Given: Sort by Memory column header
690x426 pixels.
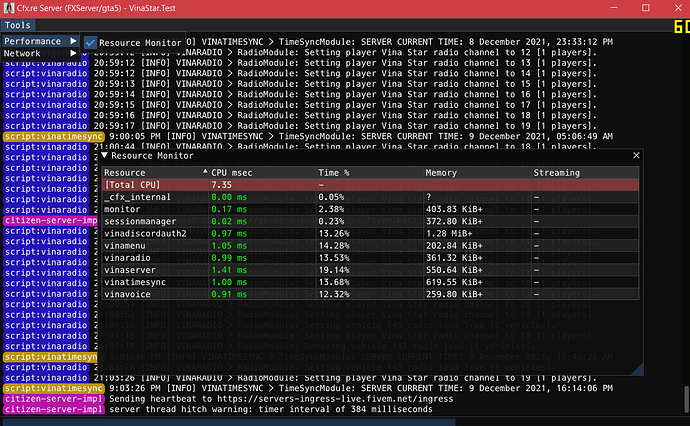Looking at the screenshot, I should (477, 173).
